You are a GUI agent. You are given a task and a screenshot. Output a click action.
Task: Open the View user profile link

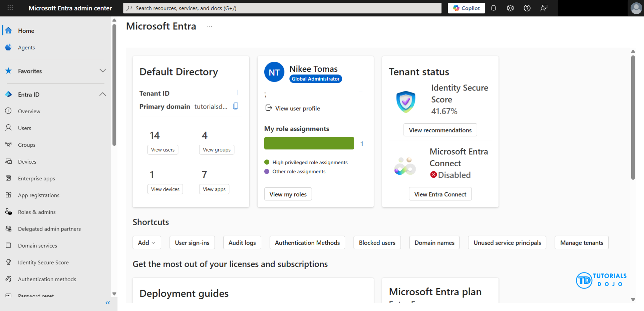(297, 108)
